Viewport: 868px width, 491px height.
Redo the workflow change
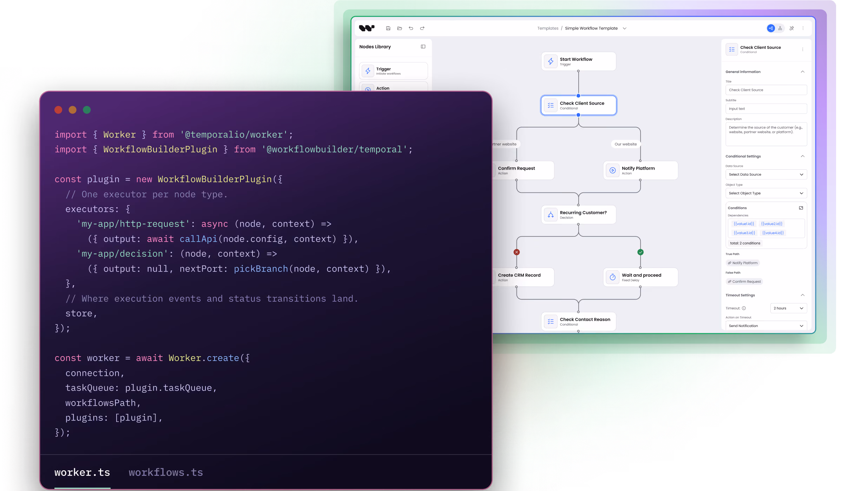coord(422,28)
